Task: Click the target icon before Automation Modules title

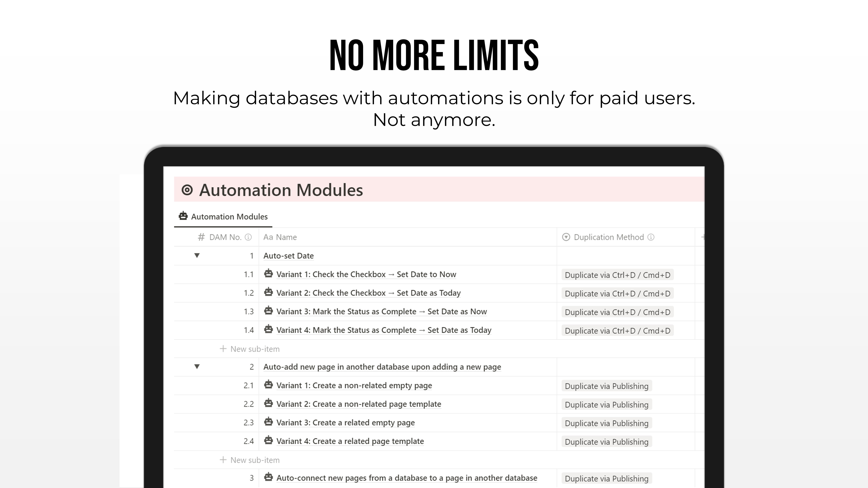Action: (187, 190)
